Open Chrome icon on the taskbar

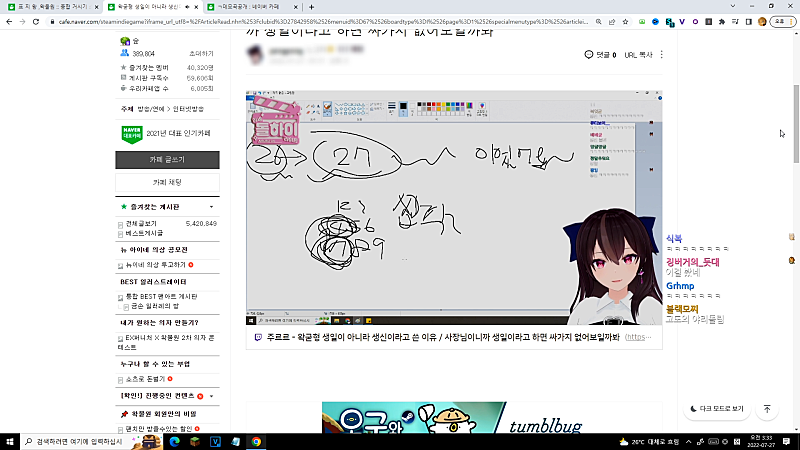point(256,441)
